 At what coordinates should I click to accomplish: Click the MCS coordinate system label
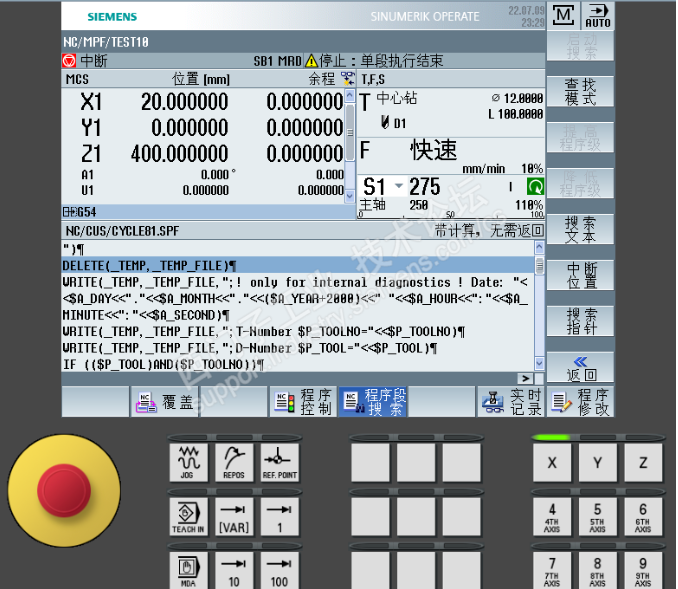coord(77,80)
